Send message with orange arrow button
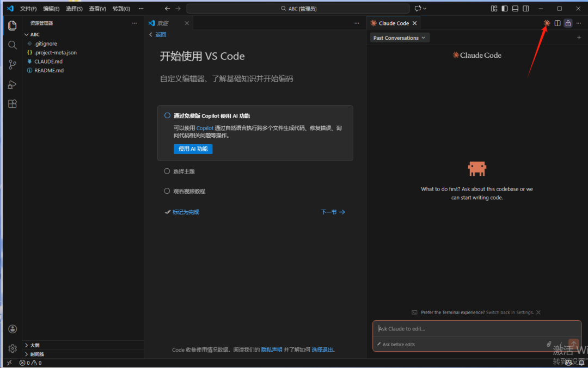Screen dimensions: 588x368 pos(573,344)
